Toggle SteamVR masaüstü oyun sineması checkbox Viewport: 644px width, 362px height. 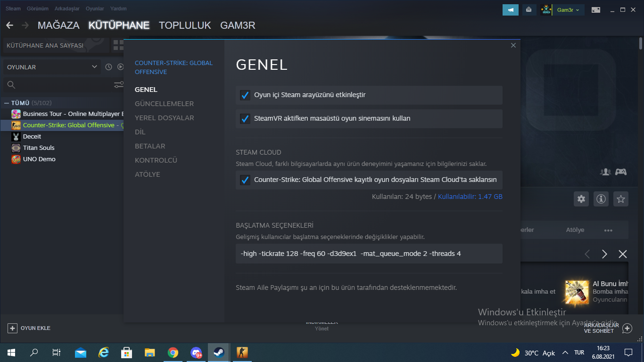pyautogui.click(x=245, y=119)
